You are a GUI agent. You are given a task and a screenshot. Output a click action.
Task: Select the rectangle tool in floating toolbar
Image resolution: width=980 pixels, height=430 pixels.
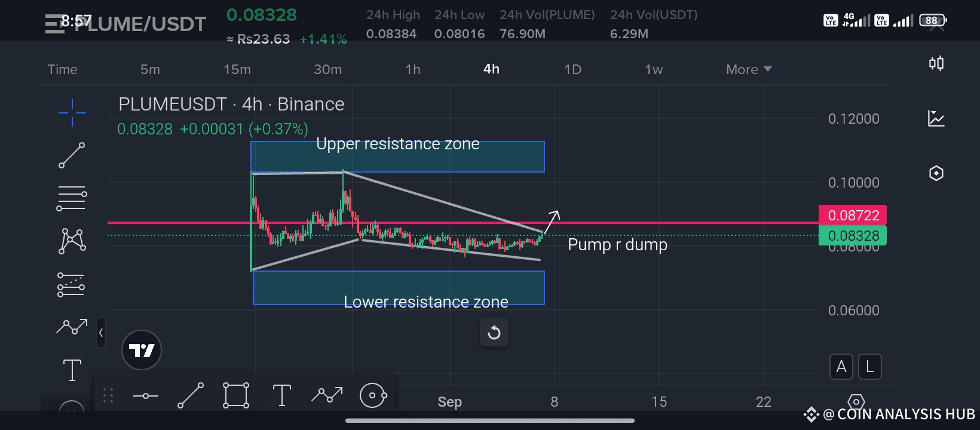236,395
